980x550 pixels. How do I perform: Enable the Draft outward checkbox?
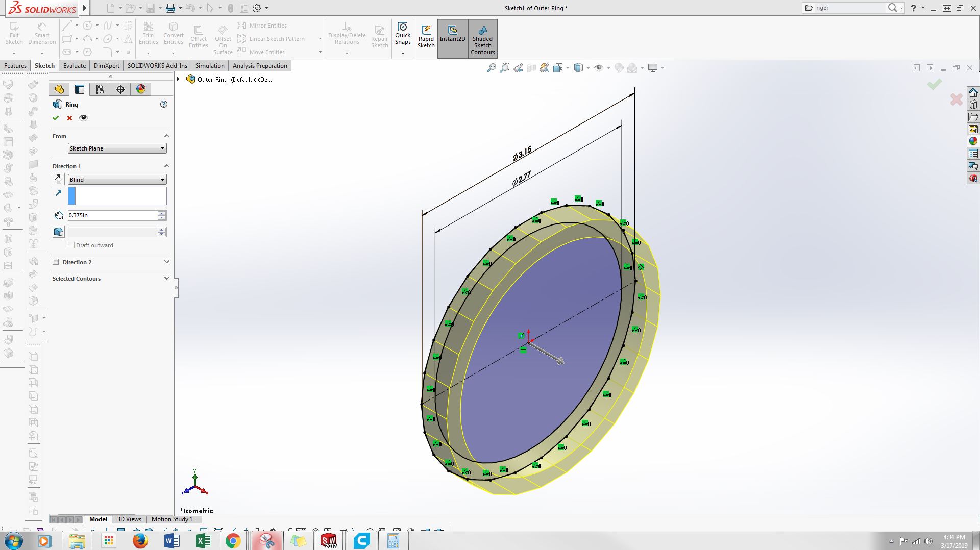coord(71,245)
